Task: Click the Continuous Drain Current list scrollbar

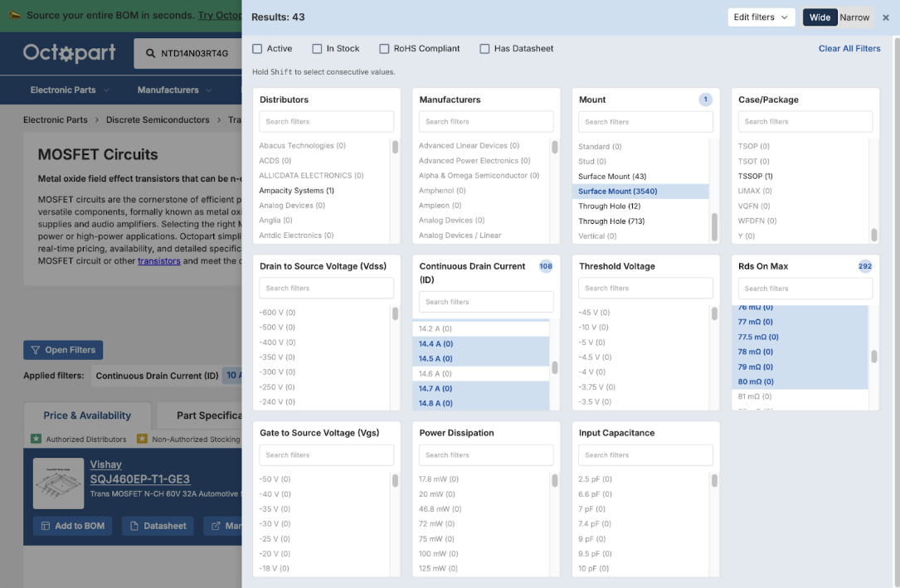Action: click(x=554, y=367)
